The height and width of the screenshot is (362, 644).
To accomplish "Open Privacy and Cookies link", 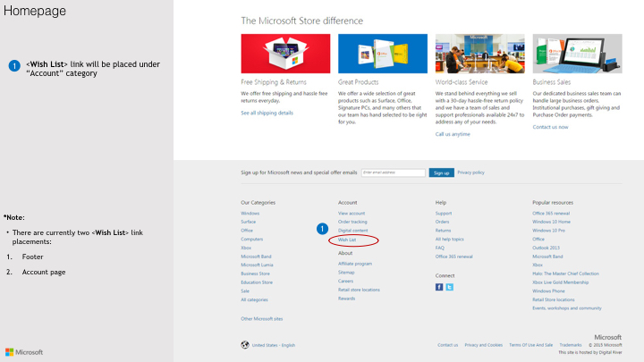I will 483,345.
